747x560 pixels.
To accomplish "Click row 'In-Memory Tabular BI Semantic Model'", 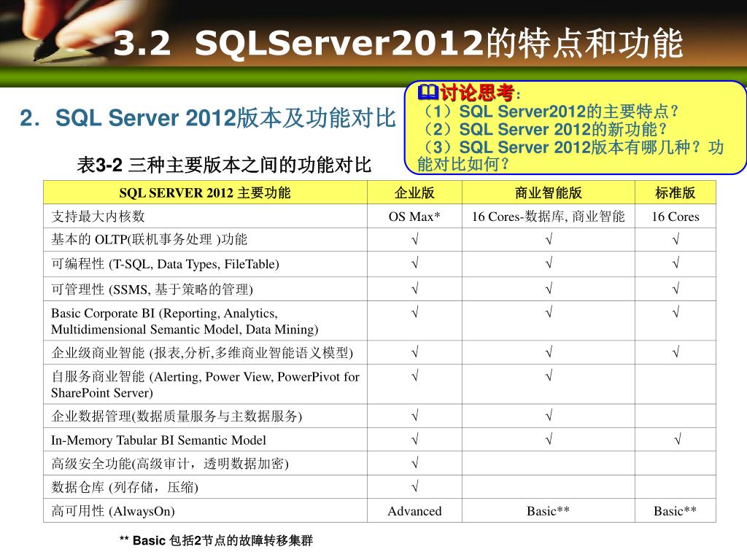I will [x=158, y=440].
